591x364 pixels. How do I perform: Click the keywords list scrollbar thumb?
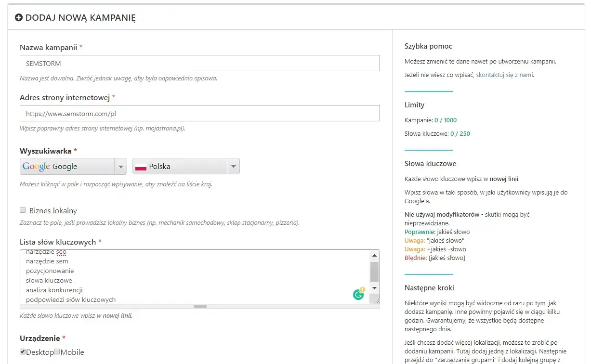click(x=374, y=272)
